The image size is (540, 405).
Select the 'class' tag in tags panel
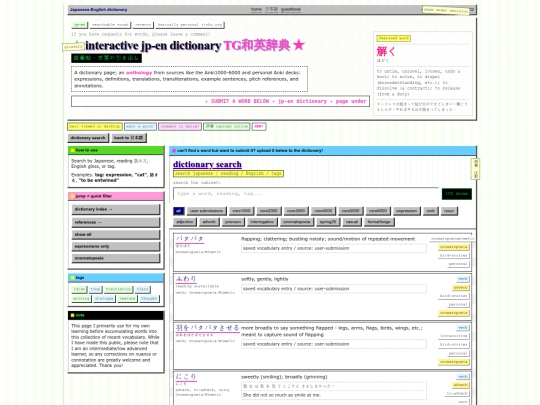[x=142, y=289]
